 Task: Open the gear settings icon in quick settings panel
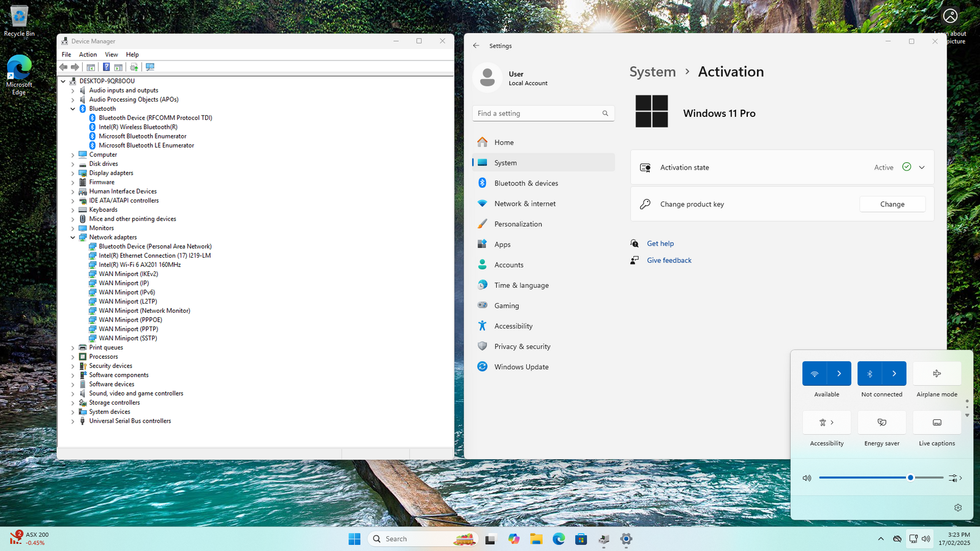pyautogui.click(x=958, y=508)
